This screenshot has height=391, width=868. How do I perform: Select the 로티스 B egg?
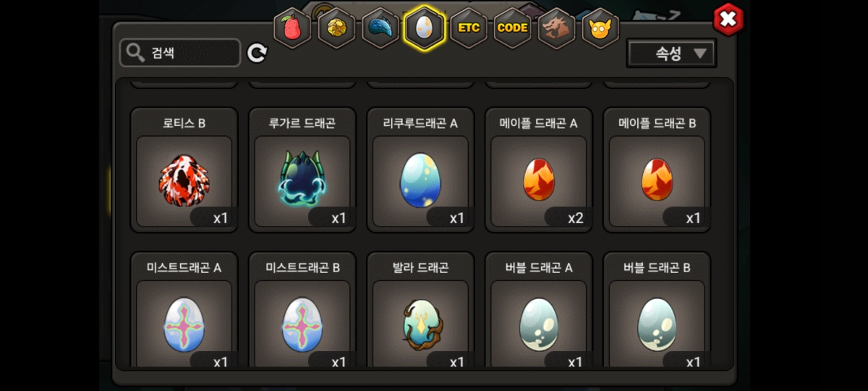(x=184, y=170)
